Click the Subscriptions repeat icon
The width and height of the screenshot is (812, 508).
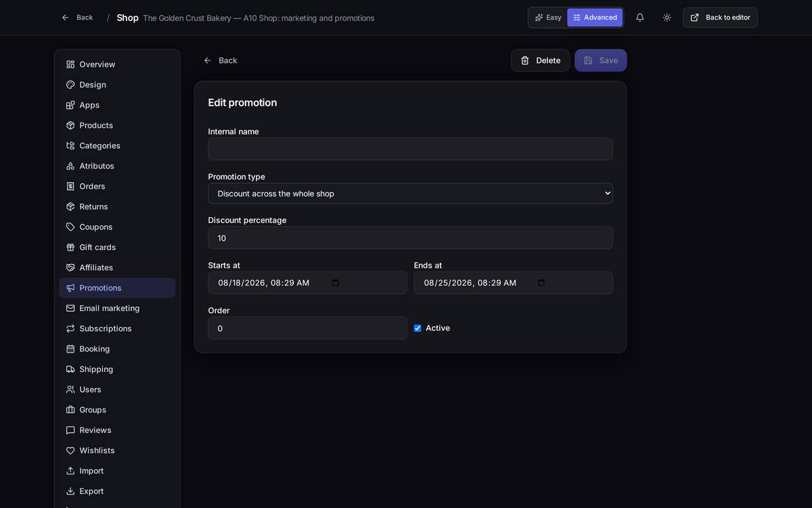point(70,329)
